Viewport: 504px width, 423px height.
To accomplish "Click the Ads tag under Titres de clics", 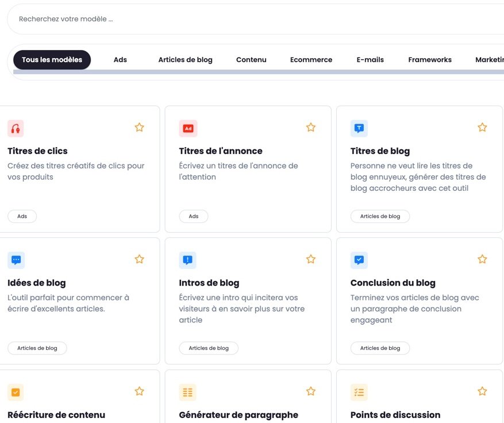I will coord(22,216).
